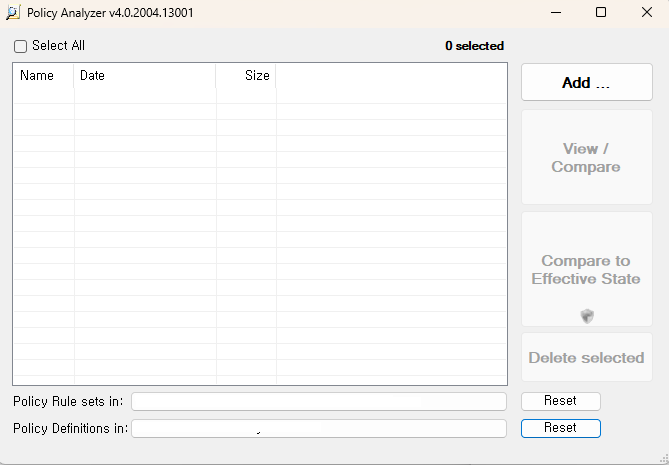The width and height of the screenshot is (669, 465).
Task: Click the shield icon under Compare to Effective State
Action: [587, 316]
